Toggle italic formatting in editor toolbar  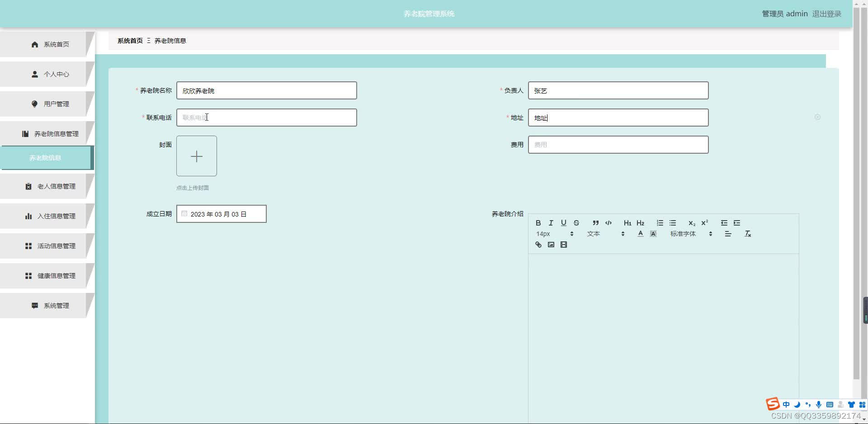(551, 223)
